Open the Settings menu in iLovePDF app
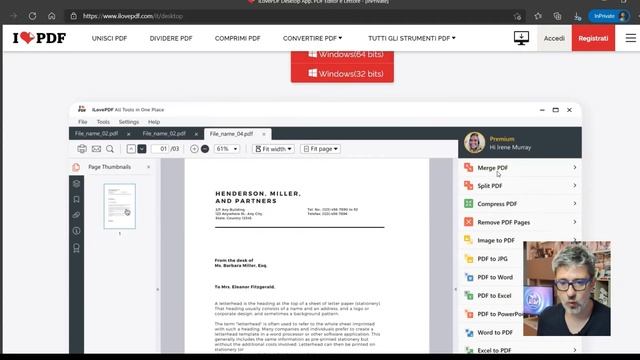The width and height of the screenshot is (640, 360). point(129,122)
